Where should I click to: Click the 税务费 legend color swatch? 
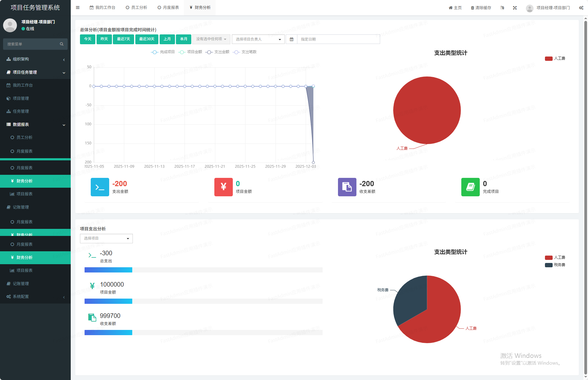(x=548, y=265)
